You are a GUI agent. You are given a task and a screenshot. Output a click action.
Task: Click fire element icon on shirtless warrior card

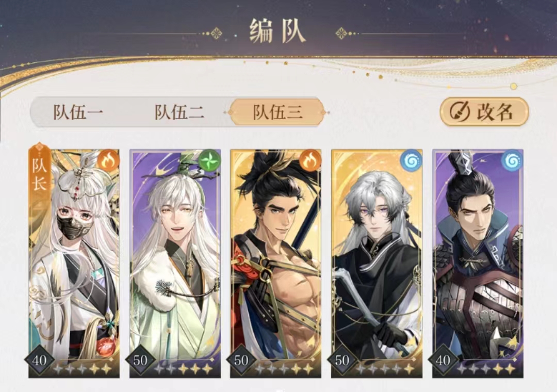pyautogui.click(x=310, y=160)
